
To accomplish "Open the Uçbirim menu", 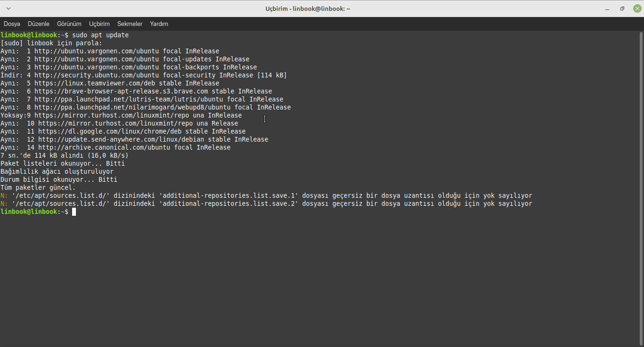I will coord(99,24).
